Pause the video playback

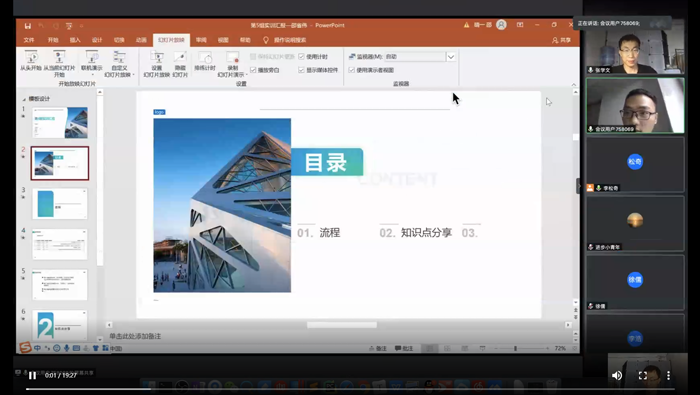(33, 375)
